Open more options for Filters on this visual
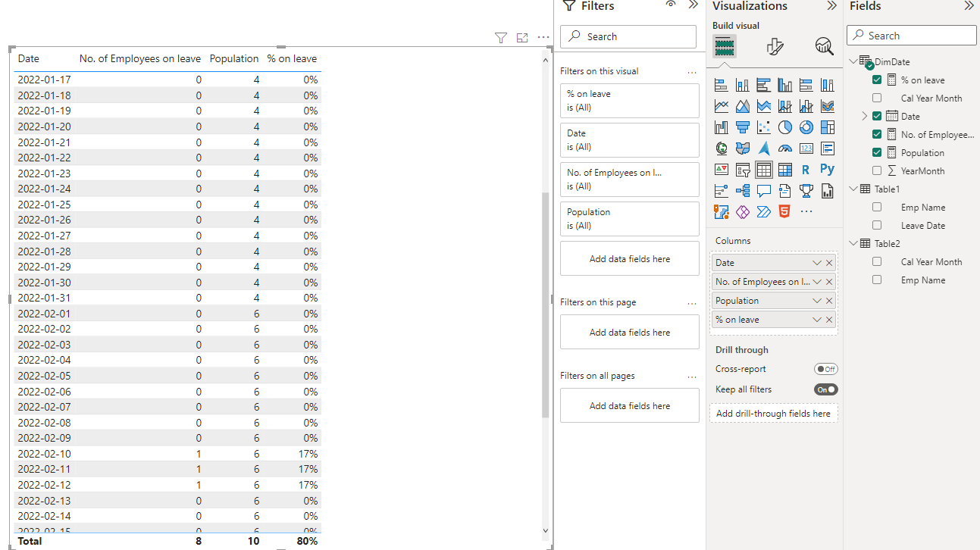This screenshot has width=980, height=550. point(691,72)
